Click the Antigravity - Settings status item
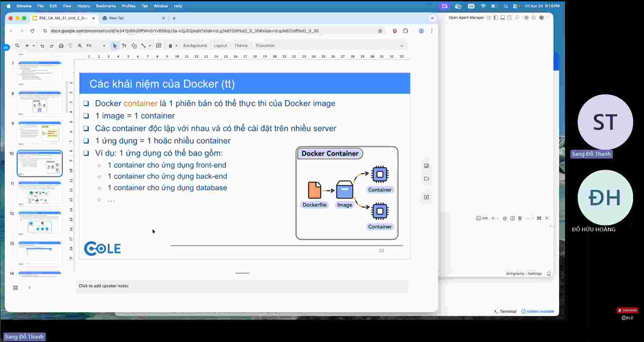Screen dimensions: 644x342 (x=524, y=274)
